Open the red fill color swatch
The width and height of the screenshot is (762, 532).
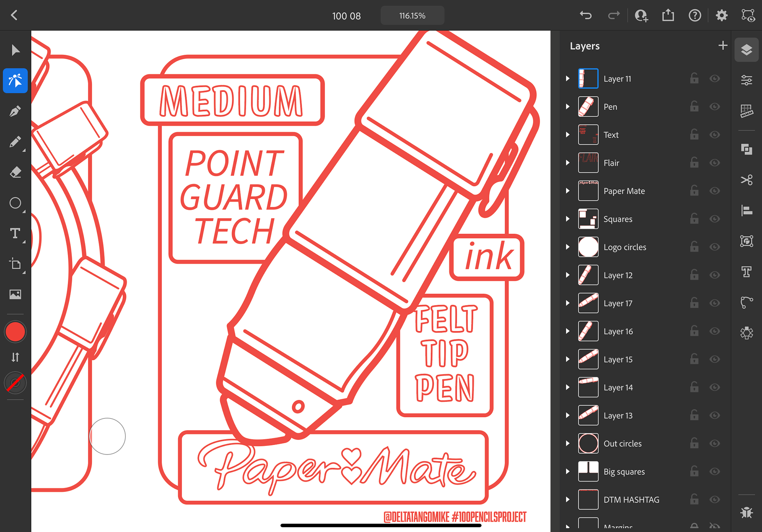pos(15,332)
